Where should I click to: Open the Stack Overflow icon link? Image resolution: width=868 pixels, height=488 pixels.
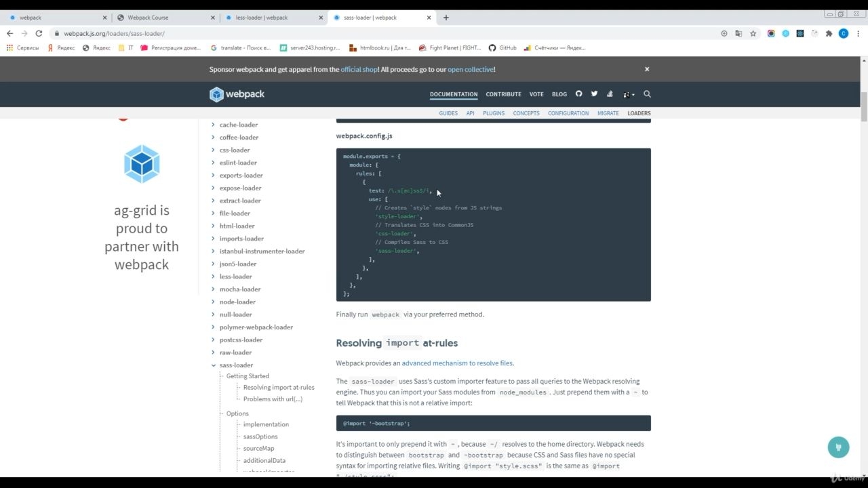(x=610, y=94)
